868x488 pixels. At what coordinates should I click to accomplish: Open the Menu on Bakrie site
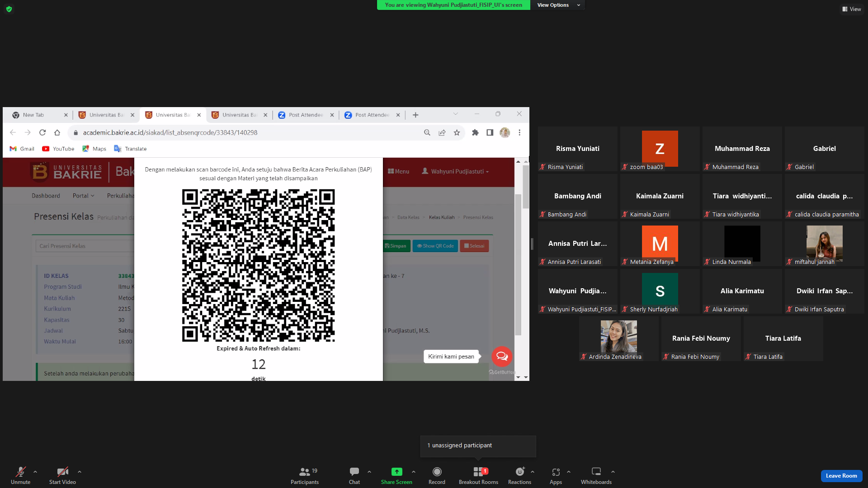[x=399, y=171]
